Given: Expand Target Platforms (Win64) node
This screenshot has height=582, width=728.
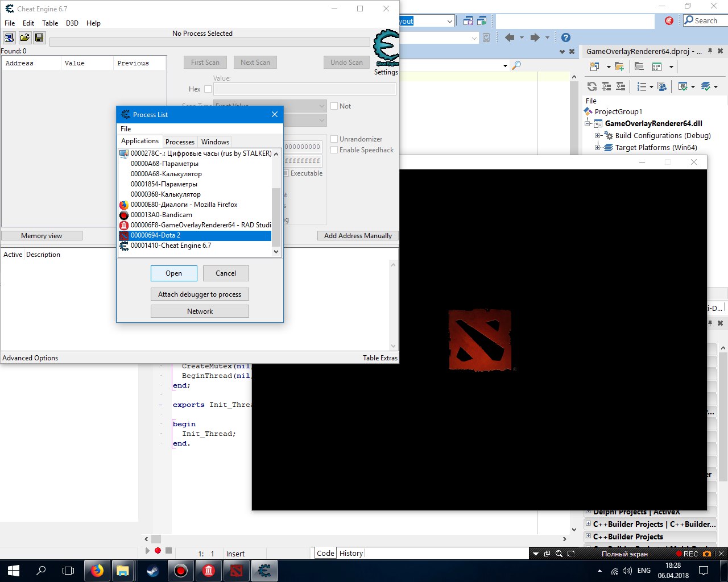Looking at the screenshot, I should point(598,148).
